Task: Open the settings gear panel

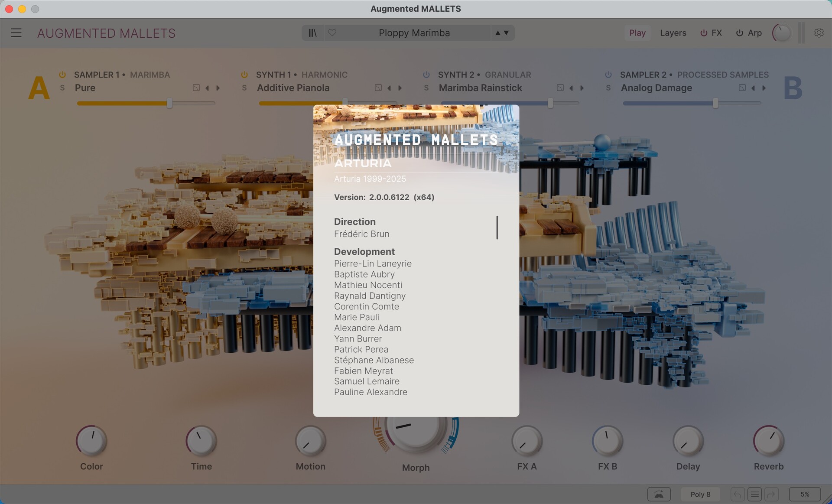Action: pyautogui.click(x=819, y=33)
